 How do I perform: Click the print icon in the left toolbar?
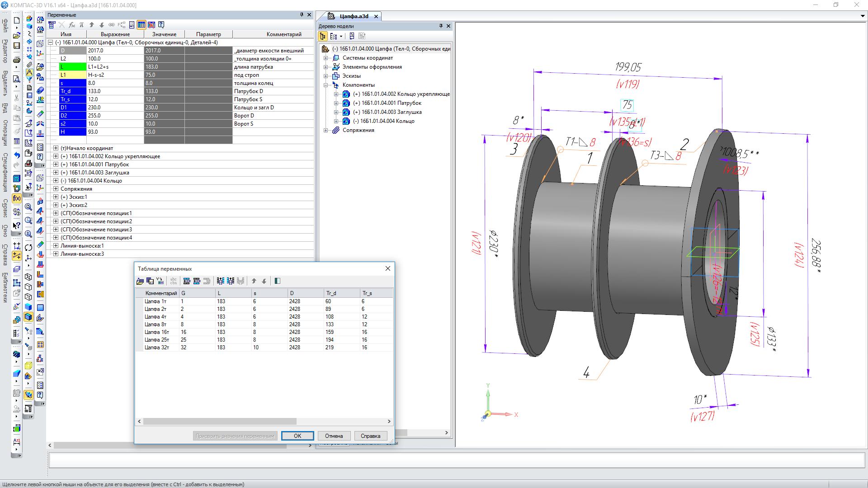(x=17, y=59)
